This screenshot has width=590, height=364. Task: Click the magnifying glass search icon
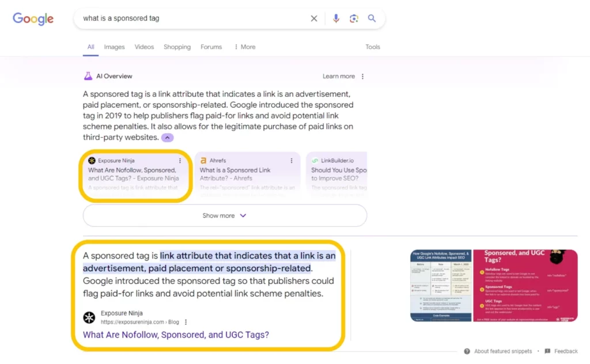point(372,18)
